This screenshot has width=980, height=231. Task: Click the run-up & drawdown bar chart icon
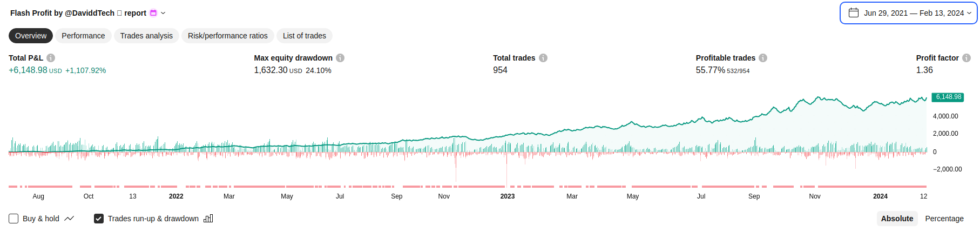(x=208, y=219)
